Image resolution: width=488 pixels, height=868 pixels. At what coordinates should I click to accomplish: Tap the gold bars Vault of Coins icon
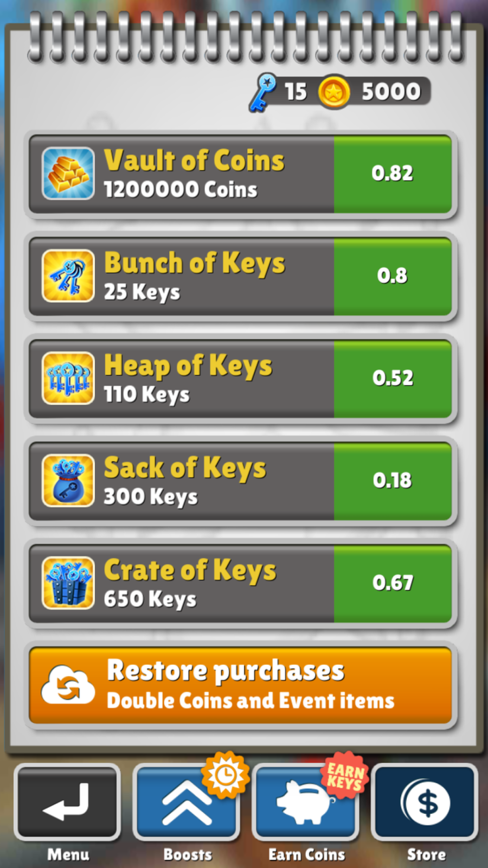click(68, 174)
